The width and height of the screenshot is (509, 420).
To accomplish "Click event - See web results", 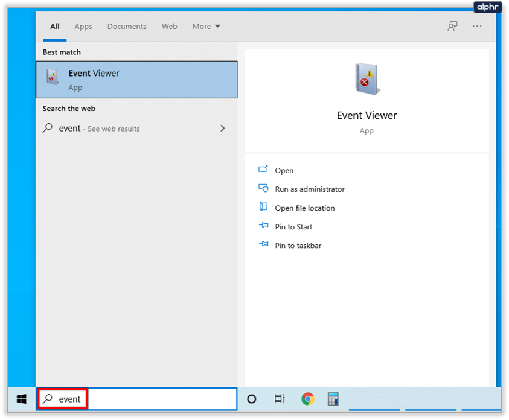I will tap(100, 129).
